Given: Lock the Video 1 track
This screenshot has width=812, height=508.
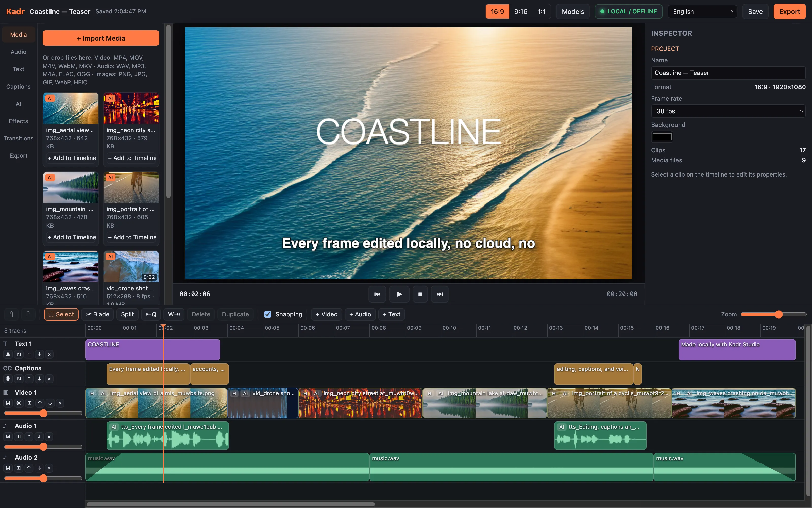Looking at the screenshot, I should pyautogui.click(x=29, y=403).
